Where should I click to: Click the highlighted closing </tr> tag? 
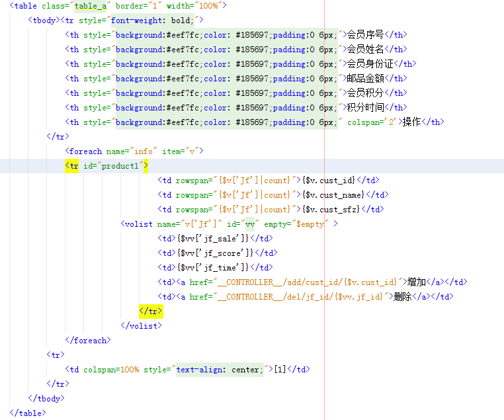pos(150,311)
